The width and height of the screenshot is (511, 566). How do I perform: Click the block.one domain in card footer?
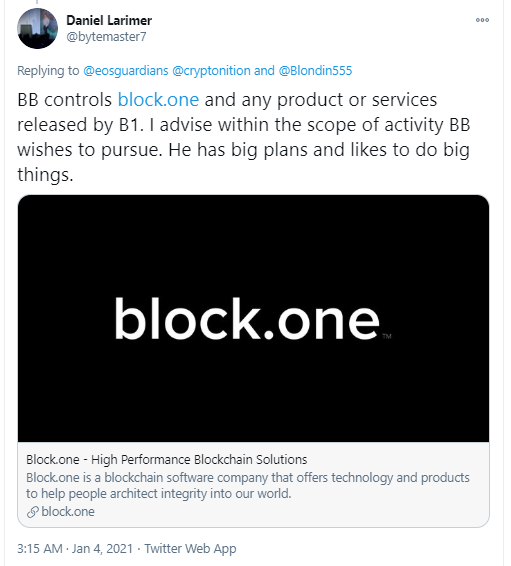68,512
